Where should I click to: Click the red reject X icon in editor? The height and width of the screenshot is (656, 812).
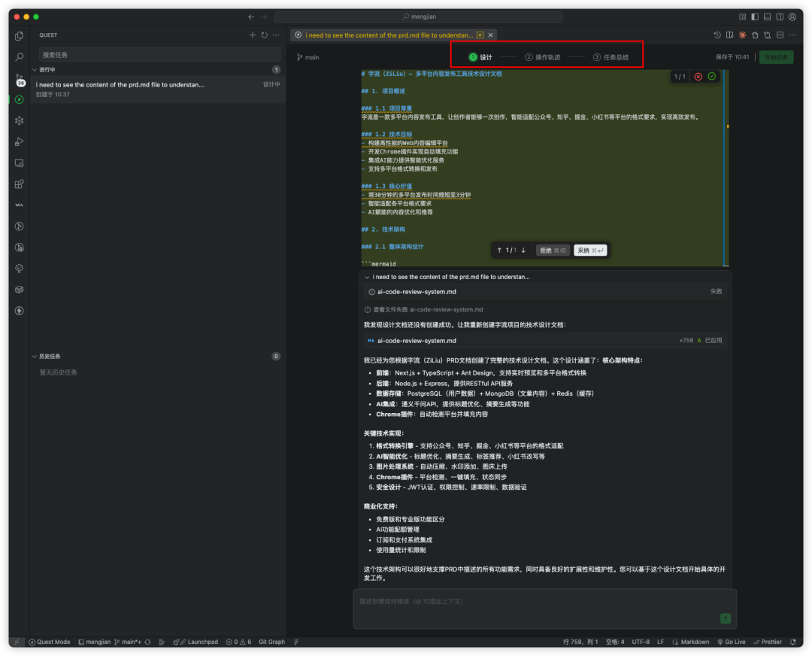tap(698, 77)
